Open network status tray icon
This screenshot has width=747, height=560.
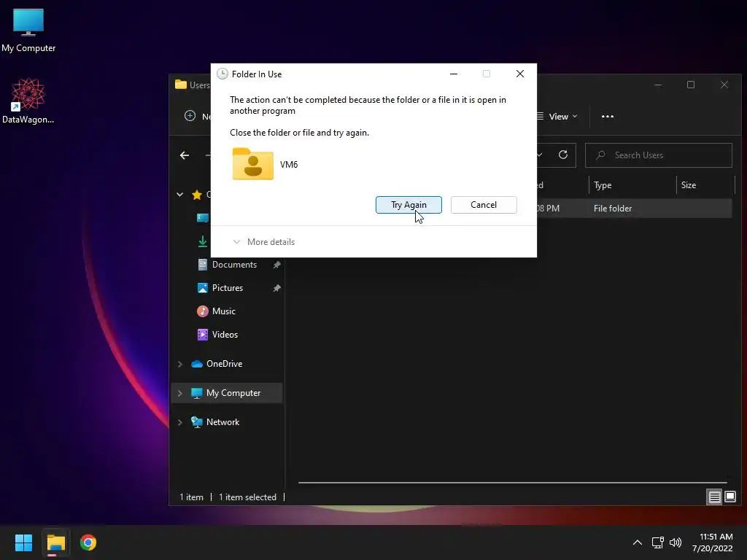[x=657, y=542]
